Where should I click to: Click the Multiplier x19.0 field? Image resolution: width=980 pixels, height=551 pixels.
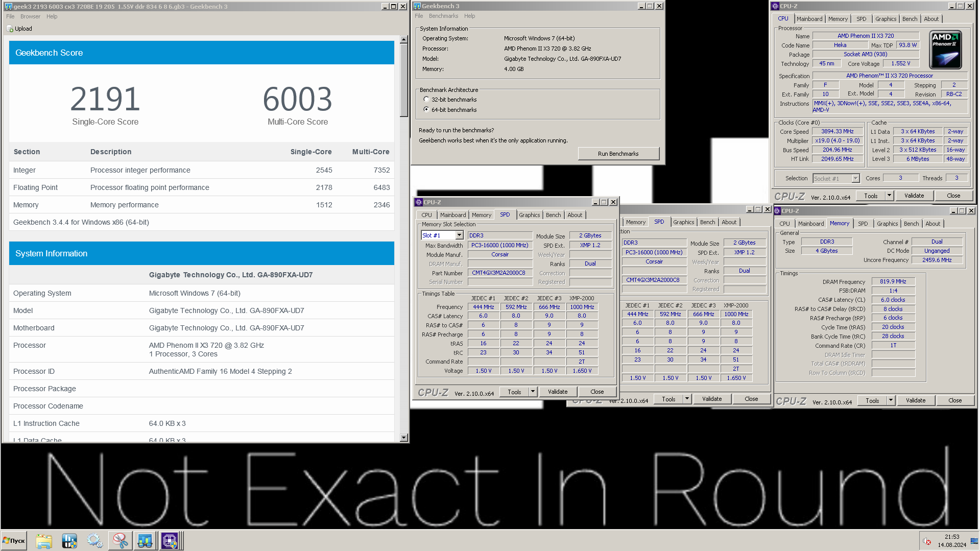click(x=837, y=140)
